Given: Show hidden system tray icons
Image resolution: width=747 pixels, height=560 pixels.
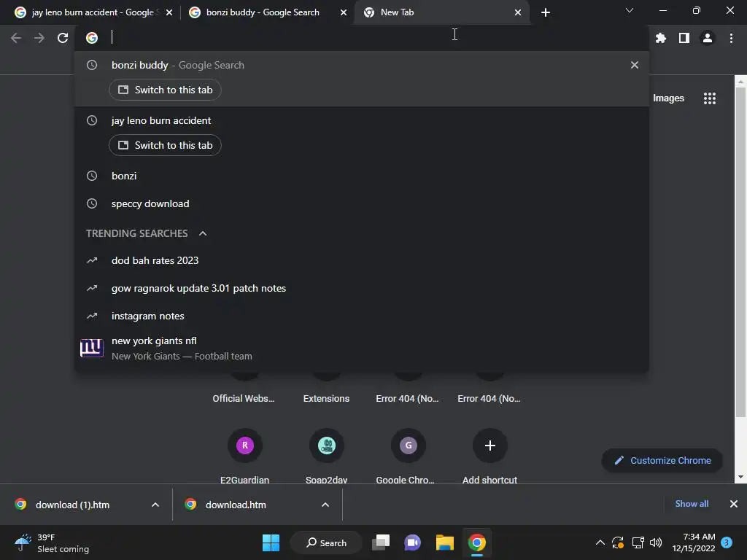Looking at the screenshot, I should (600, 542).
